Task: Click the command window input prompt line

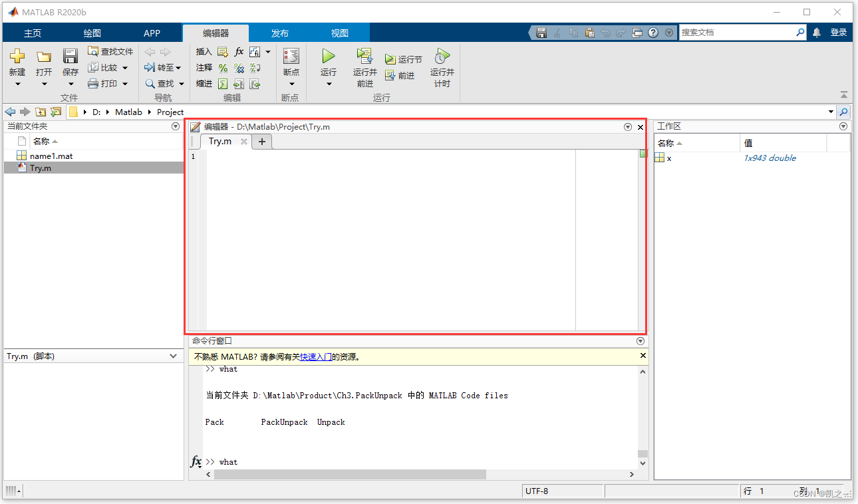Action: click(420, 462)
